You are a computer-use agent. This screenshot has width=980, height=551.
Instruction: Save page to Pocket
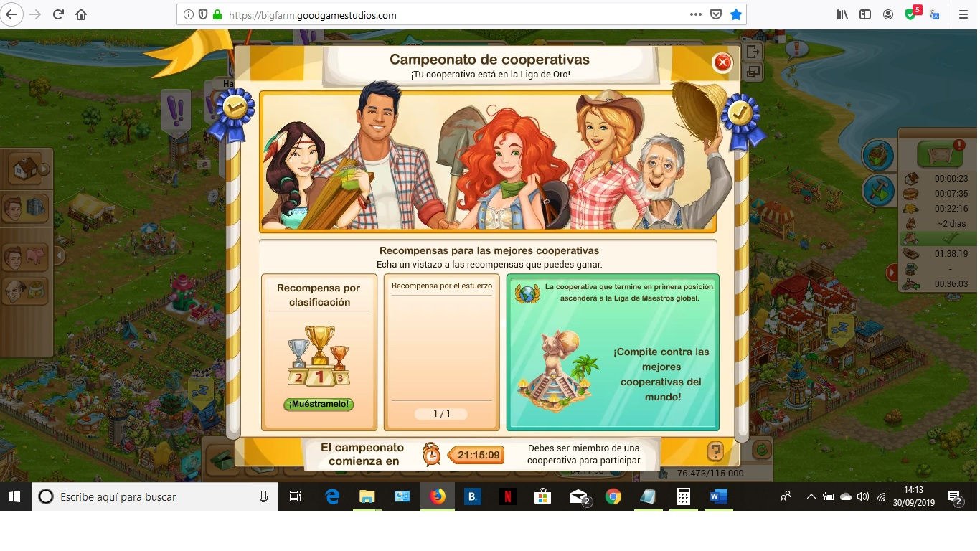pyautogui.click(x=715, y=14)
